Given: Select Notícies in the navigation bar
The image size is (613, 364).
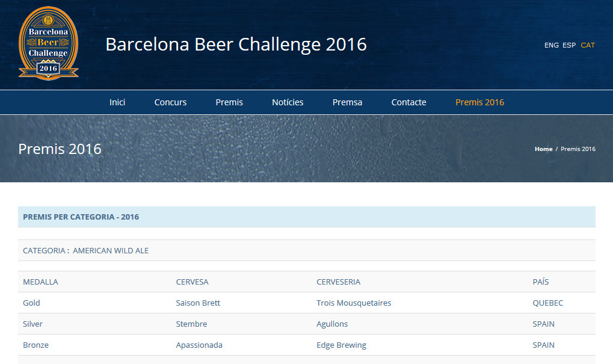Looking at the screenshot, I should coord(288,102).
